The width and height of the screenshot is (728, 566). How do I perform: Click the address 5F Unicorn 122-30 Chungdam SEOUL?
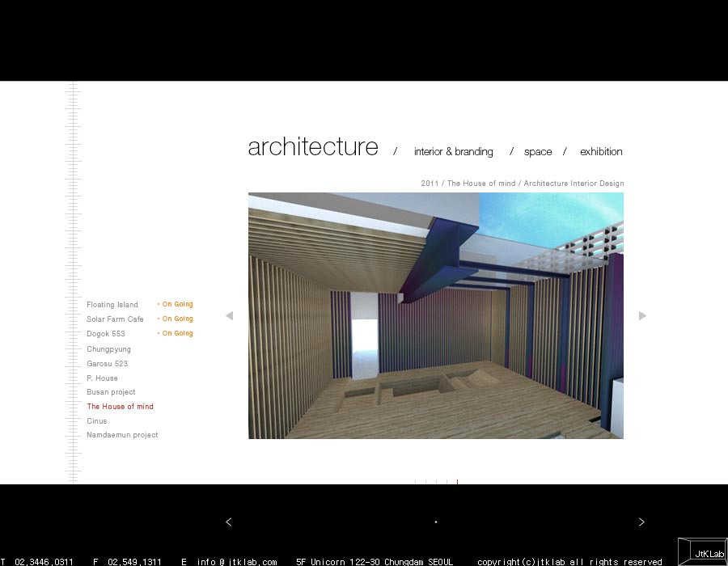pos(375,562)
